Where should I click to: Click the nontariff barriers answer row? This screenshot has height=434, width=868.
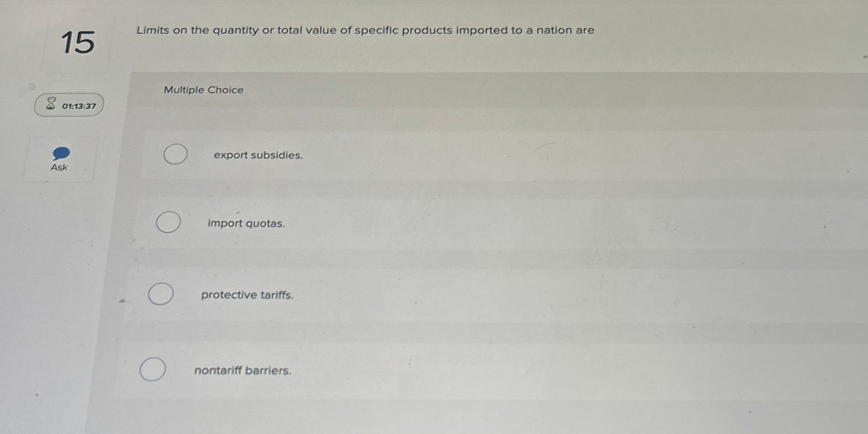pos(243,370)
